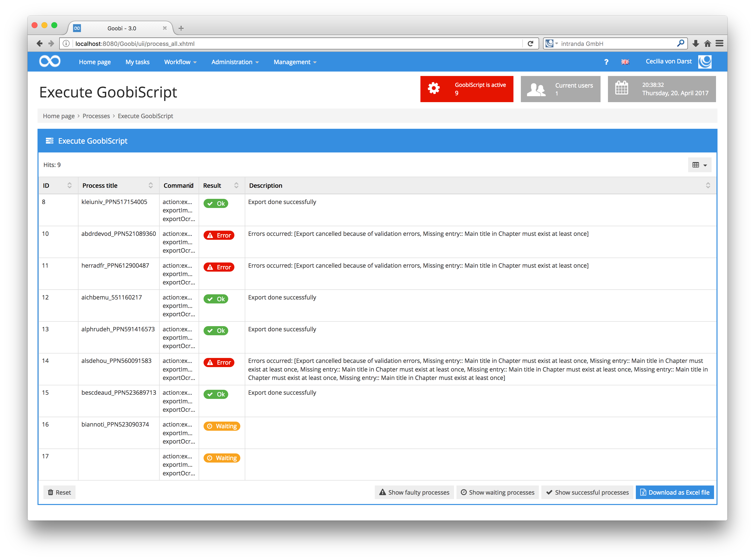This screenshot has height=560, width=755.
Task: Select process title bescdeaud_PPN523689713
Action: pos(119,392)
